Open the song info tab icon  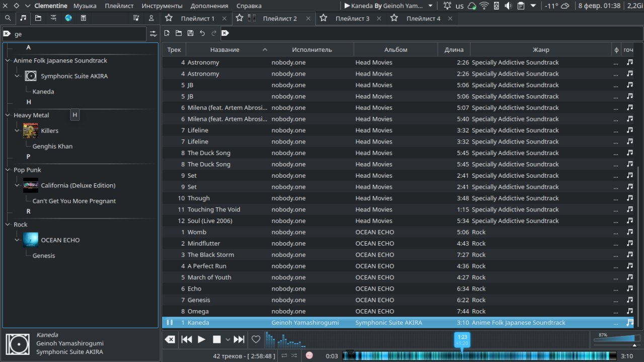tap(136, 18)
